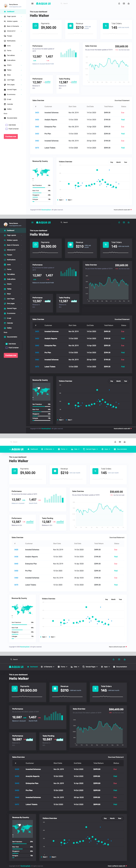The height and width of the screenshot is (868, 136).
Task: Uncheck the ticked Dark Mode checkbox in dark sidebar
Action: coord(6,344)
